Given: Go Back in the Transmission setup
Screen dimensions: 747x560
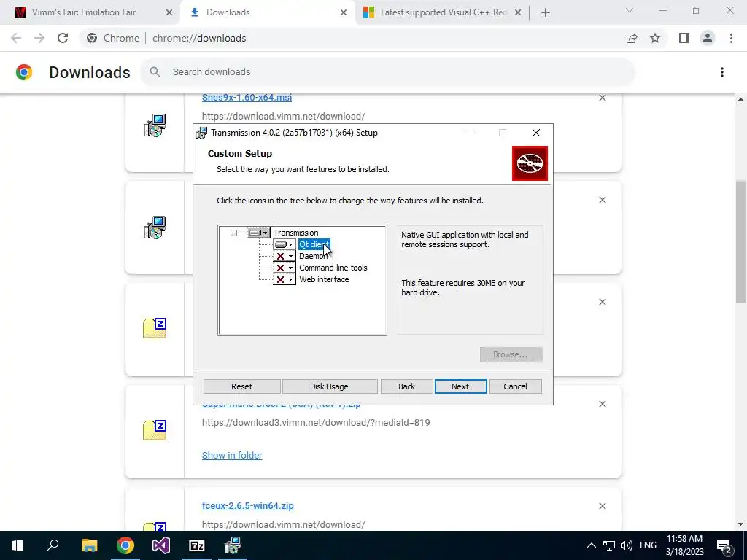Looking at the screenshot, I should 407,386.
